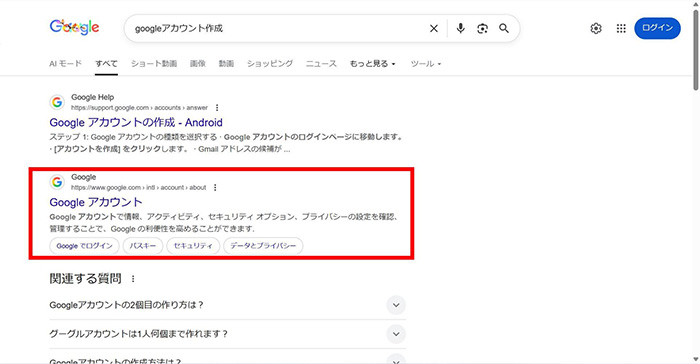
Task: Start voice search with microphone icon
Action: [x=460, y=28]
